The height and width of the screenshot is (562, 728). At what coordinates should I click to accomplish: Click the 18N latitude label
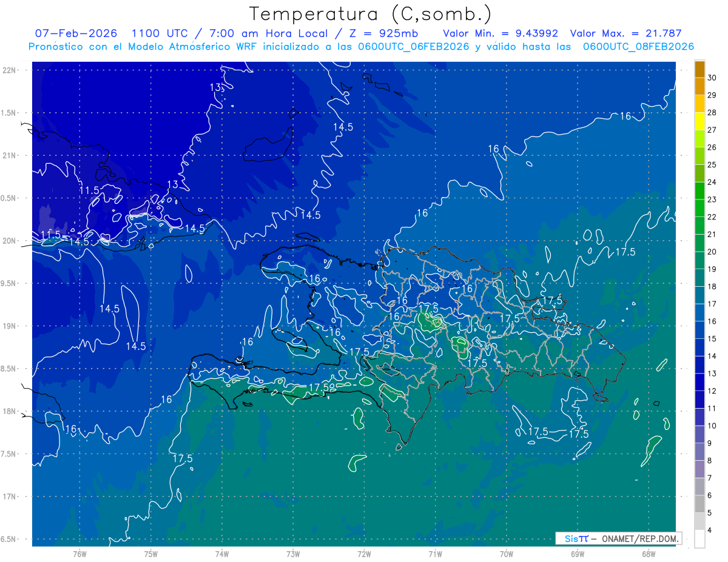9,411
